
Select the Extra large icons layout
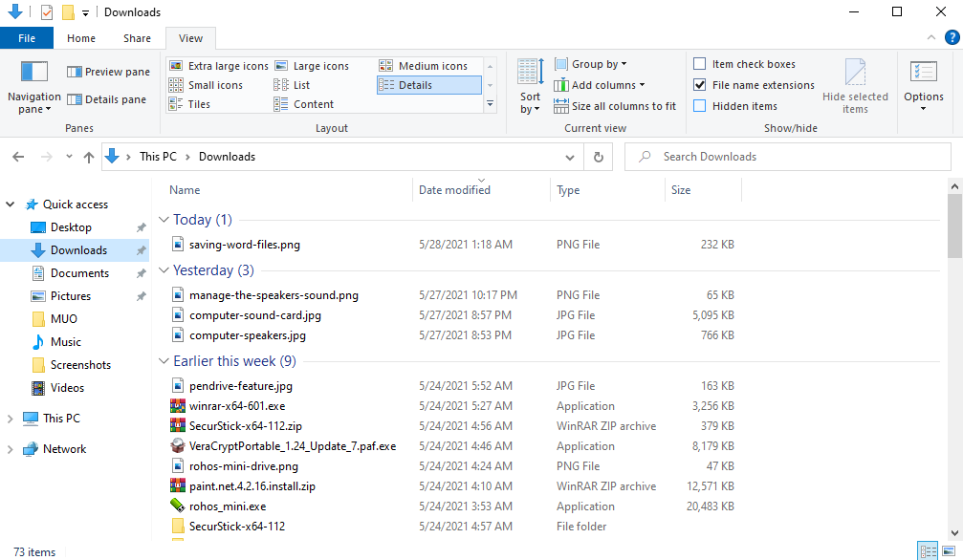pos(219,66)
